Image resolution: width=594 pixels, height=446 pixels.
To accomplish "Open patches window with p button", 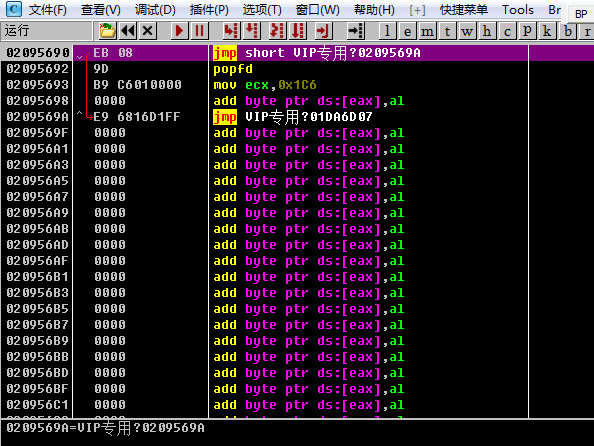I will click(527, 31).
